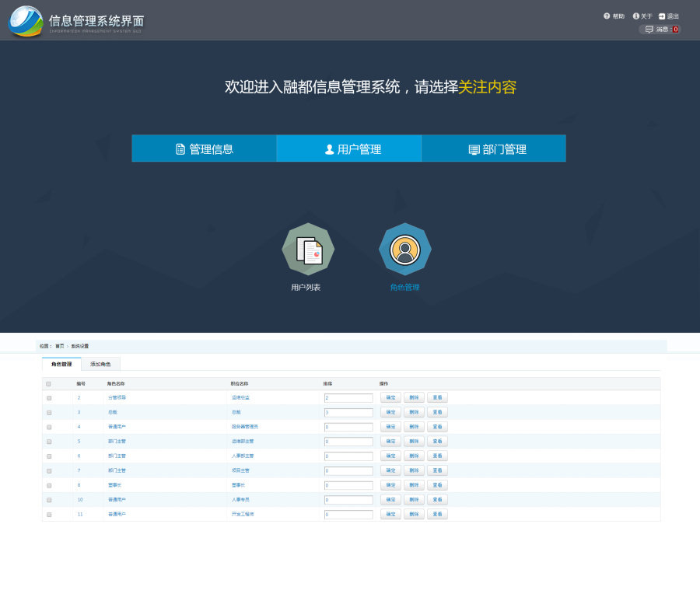Click the icon on 部门管理 button
This screenshot has height=608, width=700.
coord(473,148)
